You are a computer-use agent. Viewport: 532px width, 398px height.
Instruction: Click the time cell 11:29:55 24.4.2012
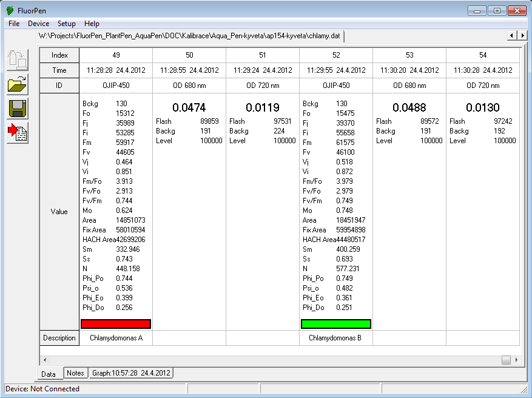tap(336, 70)
